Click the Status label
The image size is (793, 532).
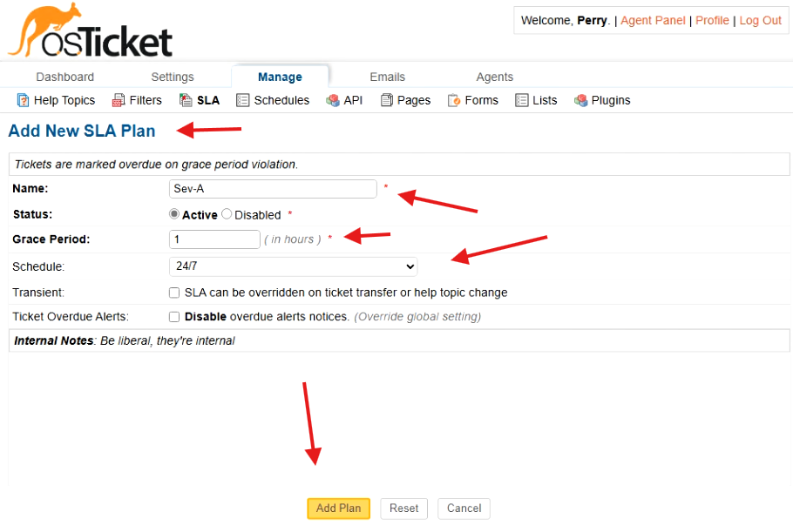tap(32, 214)
